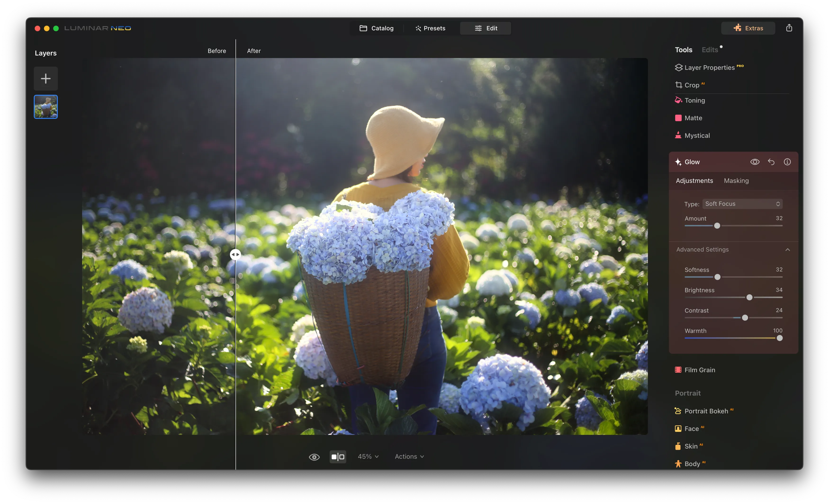Toggle Glow effect visibility eye
The image size is (829, 504).
(755, 162)
